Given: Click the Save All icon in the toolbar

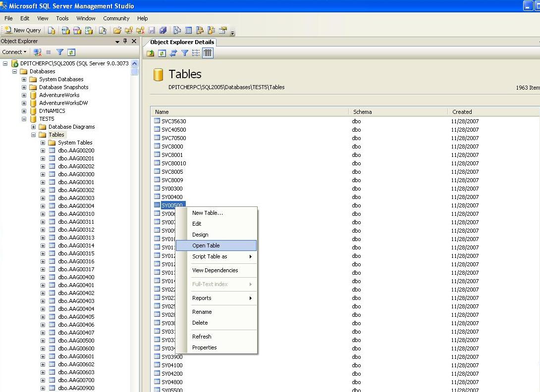Looking at the screenshot, I should coord(163,30).
